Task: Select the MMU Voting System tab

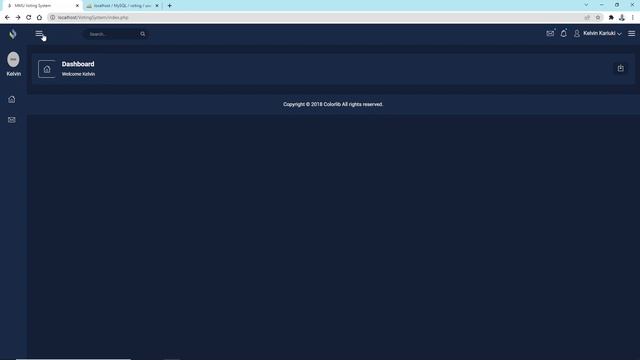Action: point(41,6)
